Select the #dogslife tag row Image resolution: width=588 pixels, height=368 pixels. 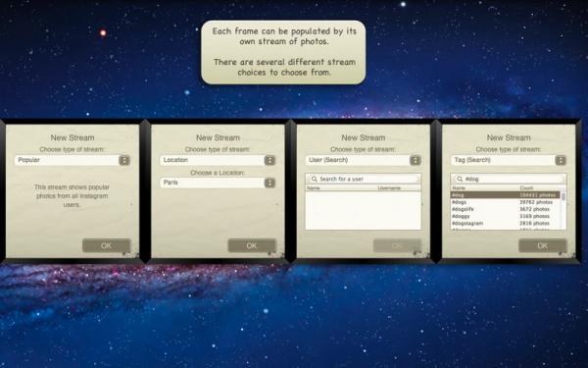(505, 209)
